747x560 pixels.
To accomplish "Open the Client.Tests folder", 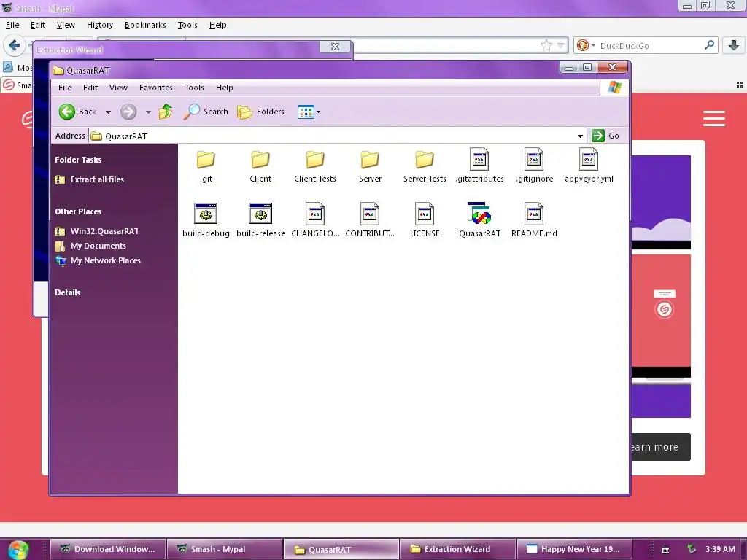I will pyautogui.click(x=315, y=166).
